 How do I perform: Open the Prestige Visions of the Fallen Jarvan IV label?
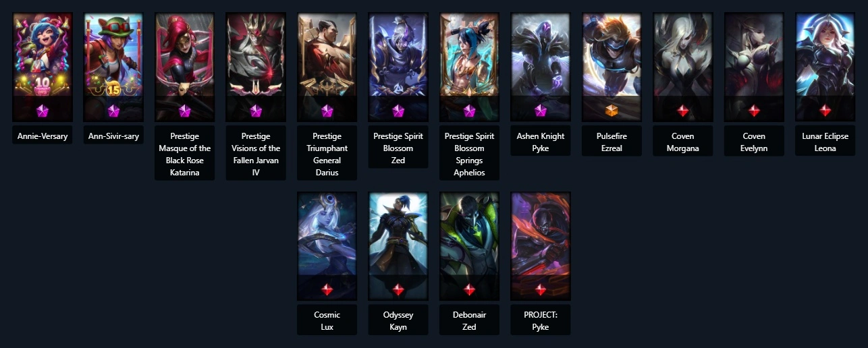coord(256,154)
